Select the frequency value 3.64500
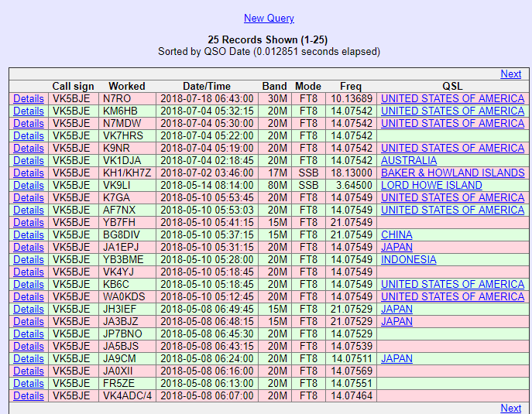The image size is (532, 414). click(x=354, y=185)
